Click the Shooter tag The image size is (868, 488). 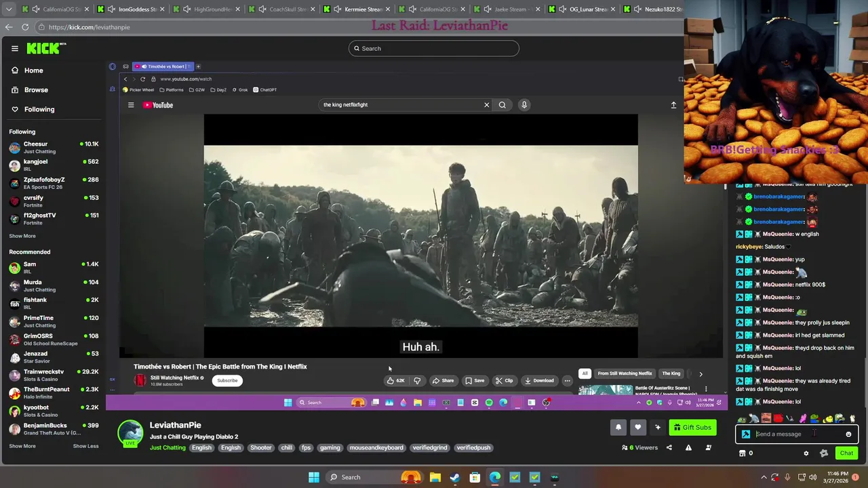(x=260, y=447)
